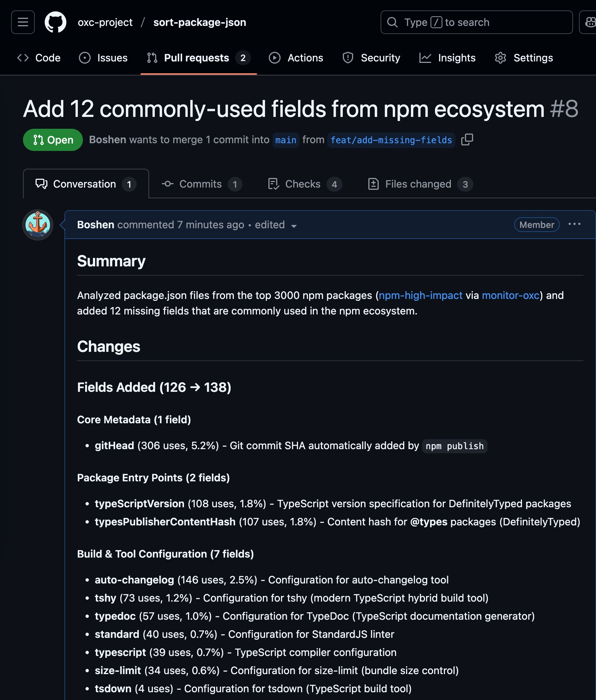
Task: Open the oxc-project organization link
Action: point(105,22)
